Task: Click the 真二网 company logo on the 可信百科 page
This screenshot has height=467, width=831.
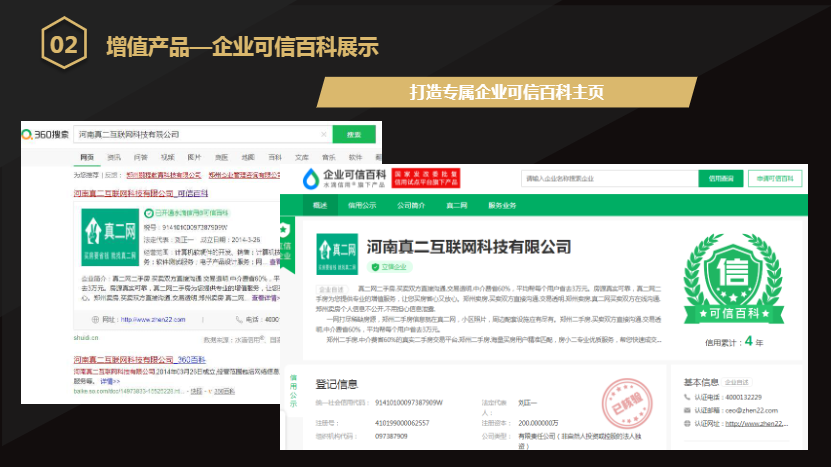Action: (337, 254)
